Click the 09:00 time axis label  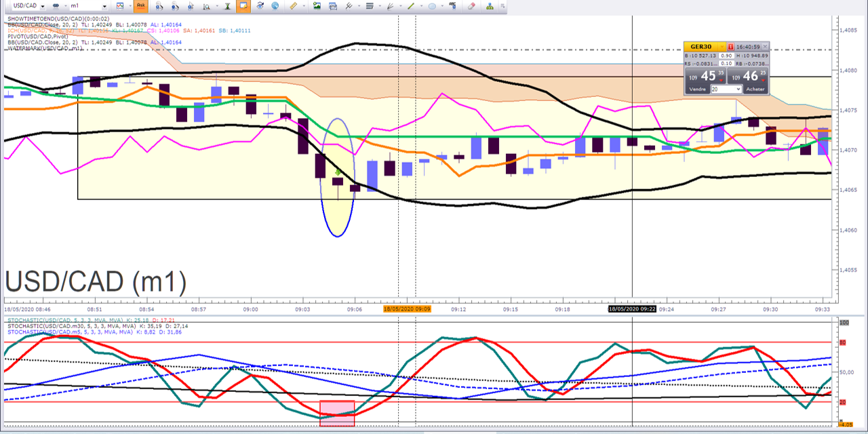tap(251, 309)
